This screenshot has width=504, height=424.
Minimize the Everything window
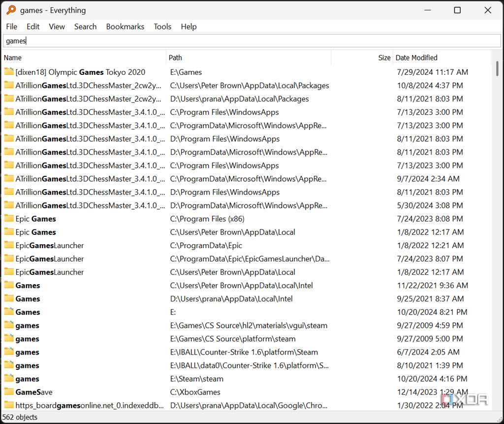pos(428,10)
